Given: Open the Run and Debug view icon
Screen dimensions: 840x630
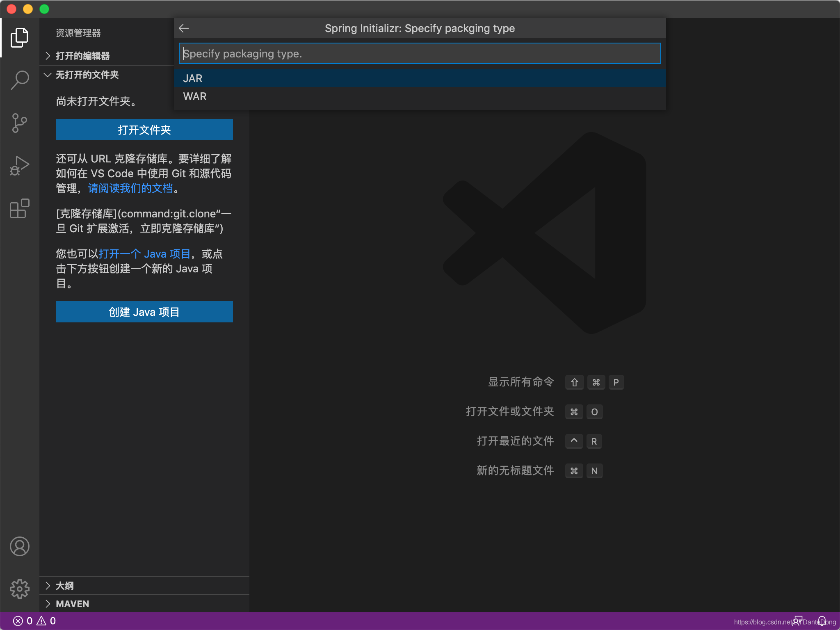Looking at the screenshot, I should 19,166.
